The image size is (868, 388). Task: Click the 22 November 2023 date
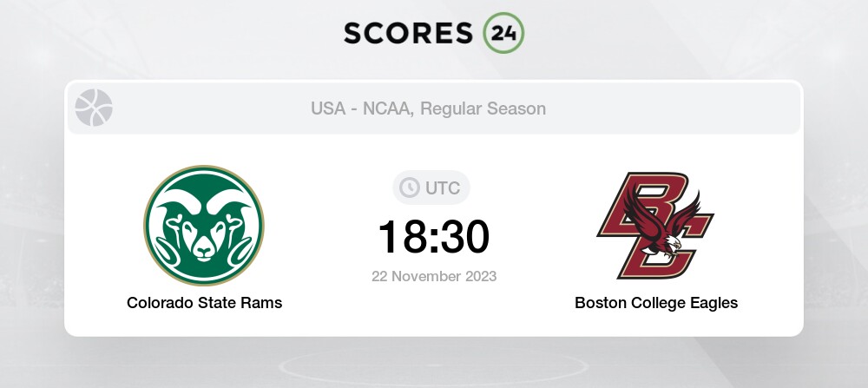pyautogui.click(x=434, y=276)
